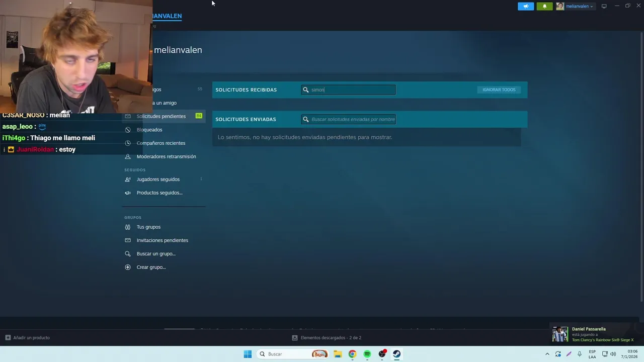Image resolution: width=644 pixels, height=362 pixels.
Task: Click the group icon beside Tus grupos
Action: coord(128,227)
